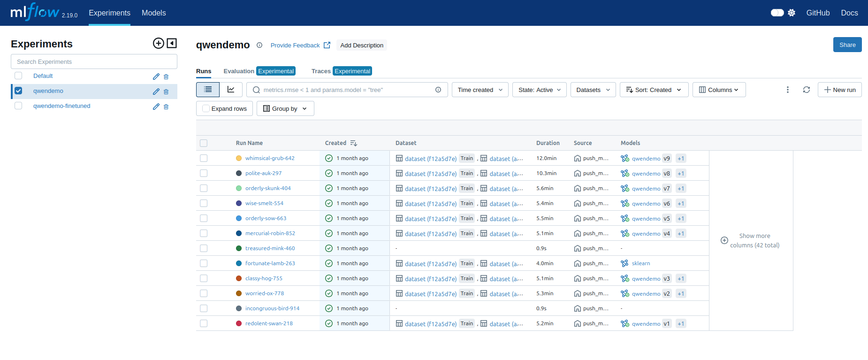This screenshot has width=868, height=360.
Task: Toggle the dark mode switch
Action: click(x=777, y=13)
